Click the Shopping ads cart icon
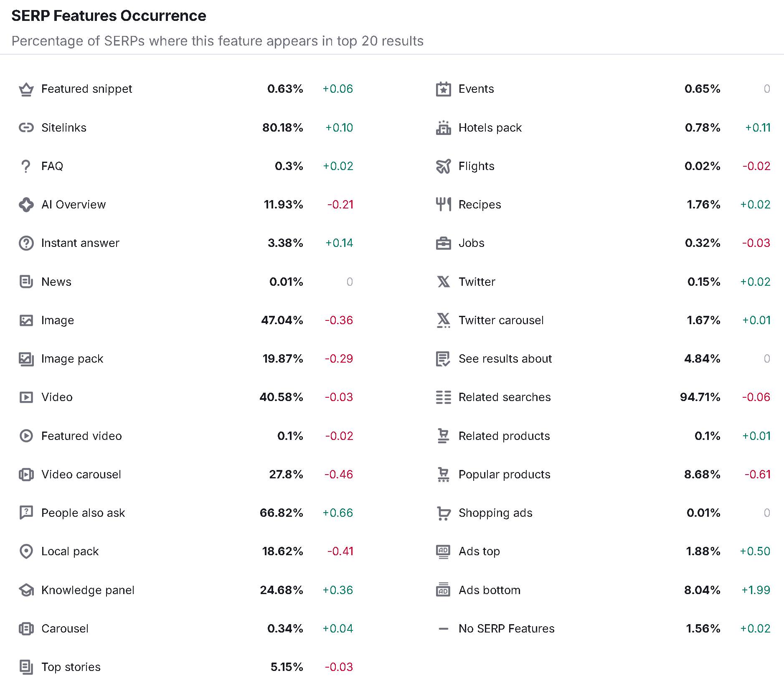 [x=443, y=513]
